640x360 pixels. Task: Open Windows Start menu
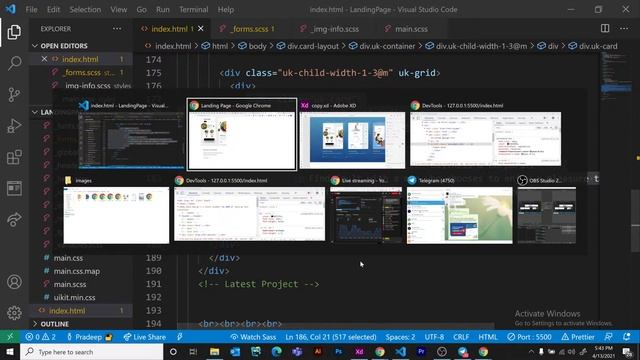pos(10,352)
